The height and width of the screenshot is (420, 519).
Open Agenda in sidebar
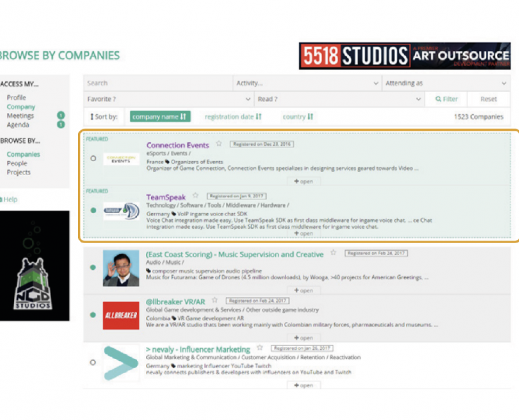click(18, 125)
